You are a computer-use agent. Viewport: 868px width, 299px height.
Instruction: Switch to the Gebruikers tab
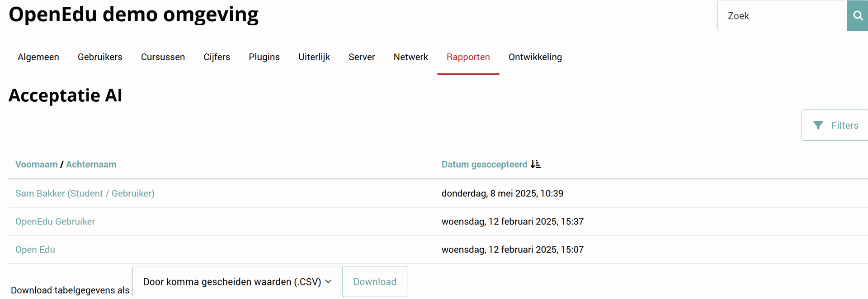tap(100, 57)
